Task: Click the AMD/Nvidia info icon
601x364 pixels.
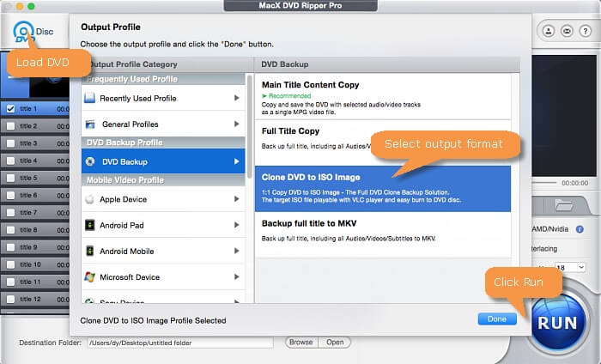Action: (580, 229)
